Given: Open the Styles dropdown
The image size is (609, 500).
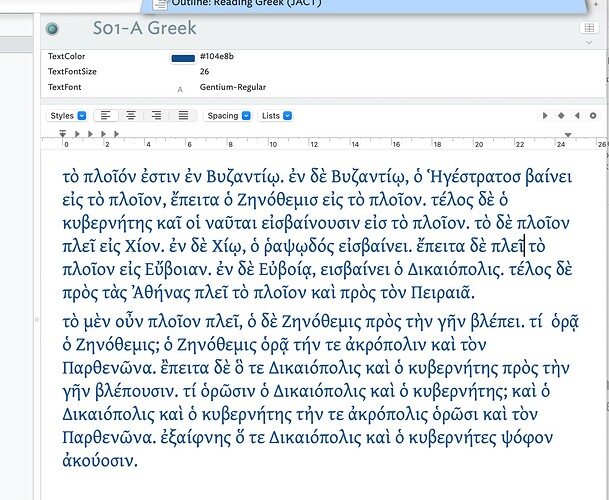Looking at the screenshot, I should [x=67, y=116].
